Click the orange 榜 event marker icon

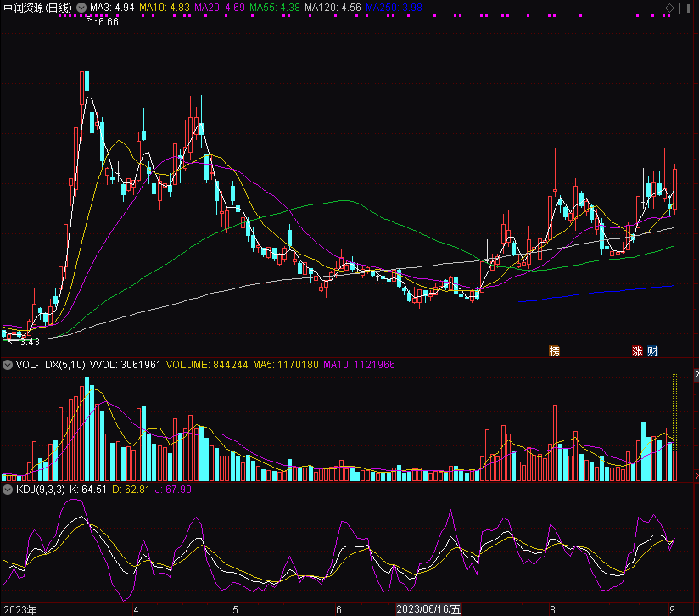click(555, 350)
